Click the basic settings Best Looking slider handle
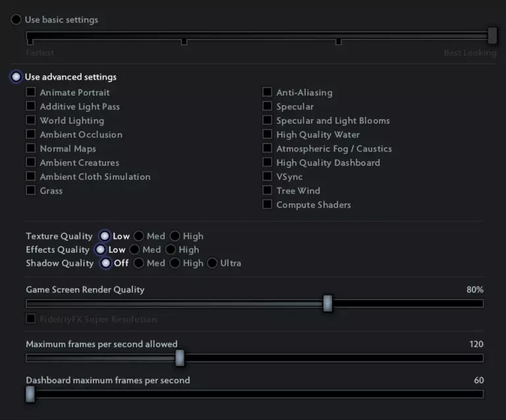The width and height of the screenshot is (506, 420). [492, 36]
